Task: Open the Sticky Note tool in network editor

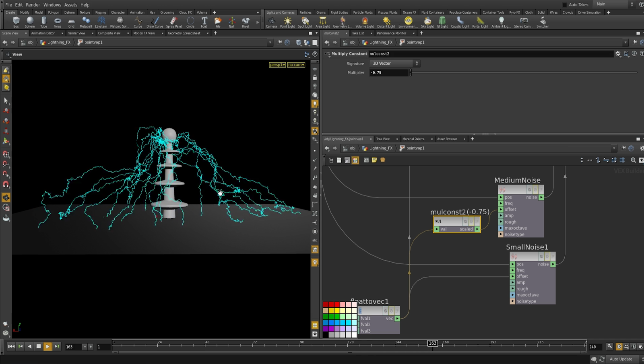Action: click(x=375, y=160)
